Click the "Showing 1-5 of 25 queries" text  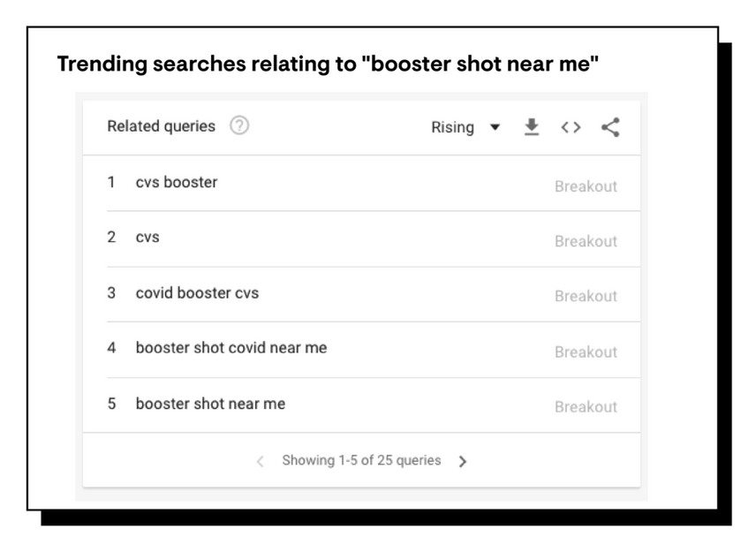(x=361, y=461)
